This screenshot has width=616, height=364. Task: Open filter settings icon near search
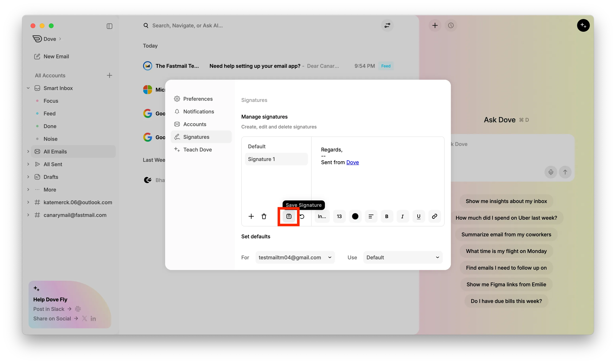387,26
